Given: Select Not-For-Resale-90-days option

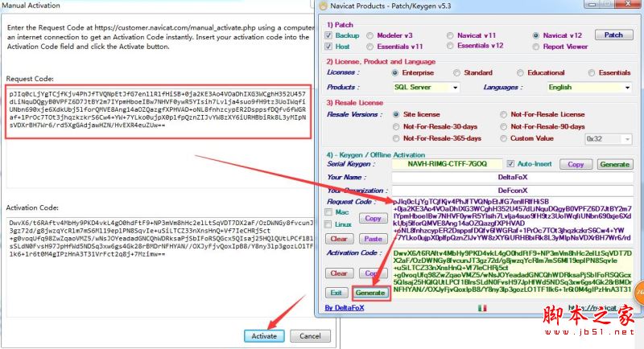Looking at the screenshot, I should click(x=504, y=127).
